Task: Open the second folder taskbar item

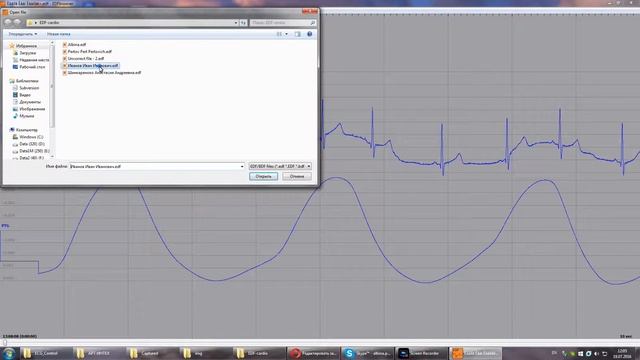Action: tap(98, 353)
